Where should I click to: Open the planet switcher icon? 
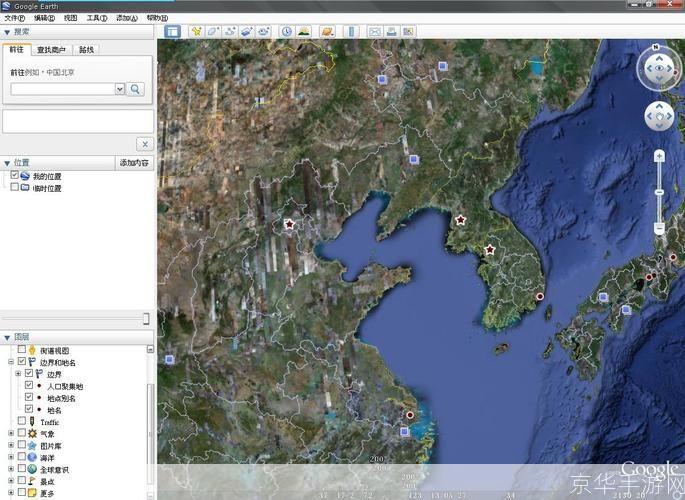click(x=327, y=31)
